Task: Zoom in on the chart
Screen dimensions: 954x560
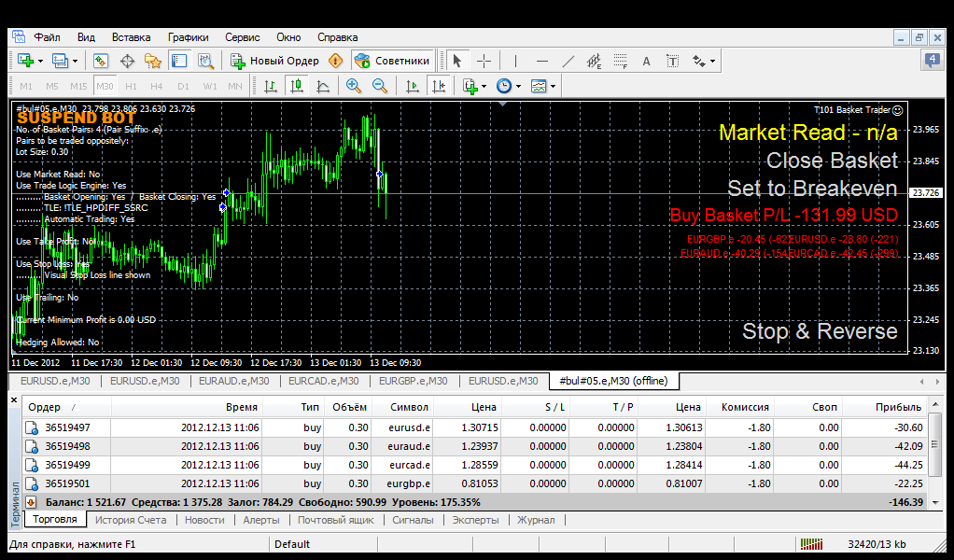Action: [x=354, y=87]
